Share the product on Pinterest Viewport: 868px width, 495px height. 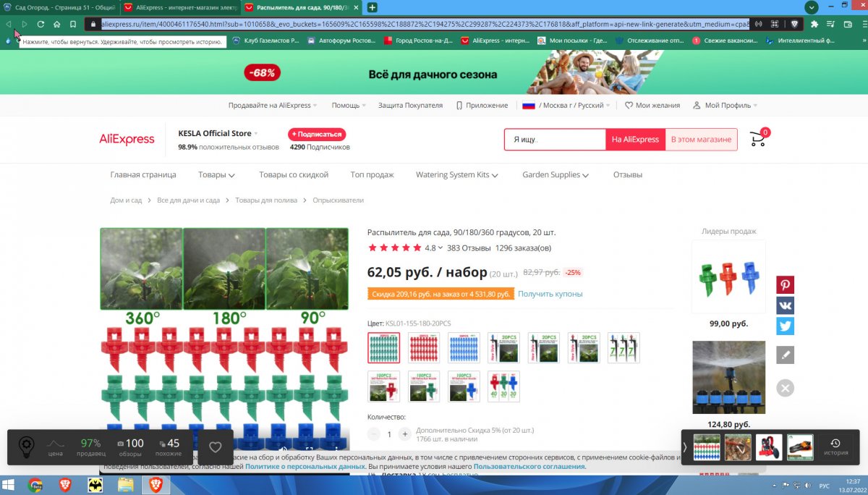point(786,284)
